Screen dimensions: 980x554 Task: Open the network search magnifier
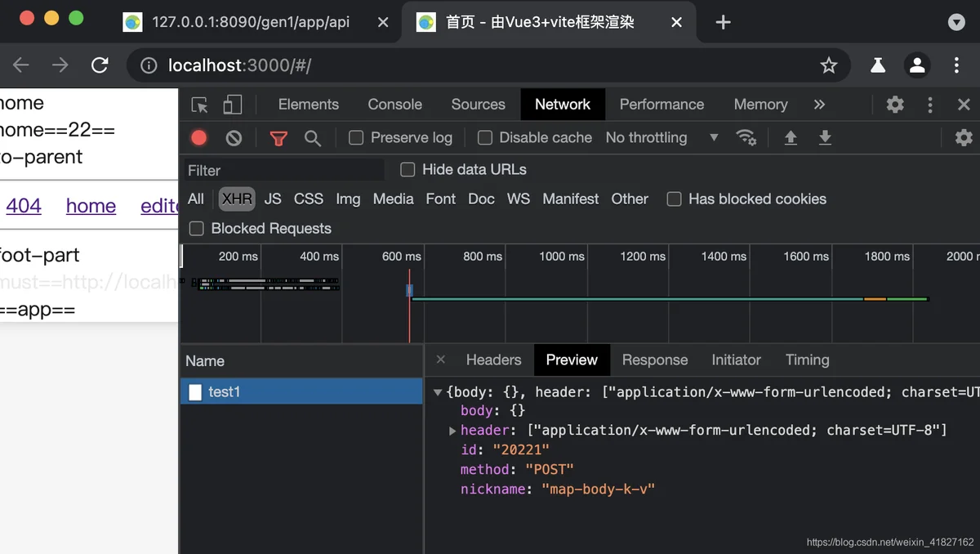[312, 138]
